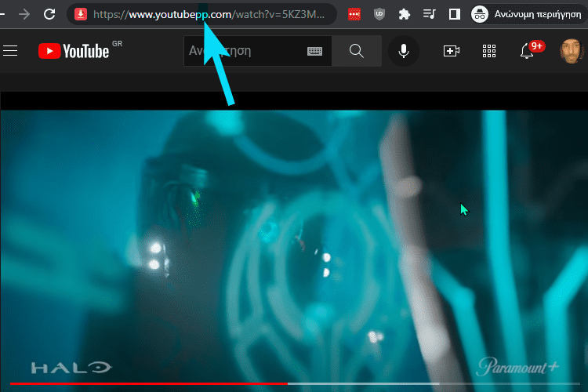Open the Extensions puzzle-piece menu
The height and width of the screenshot is (392, 588).
(405, 14)
